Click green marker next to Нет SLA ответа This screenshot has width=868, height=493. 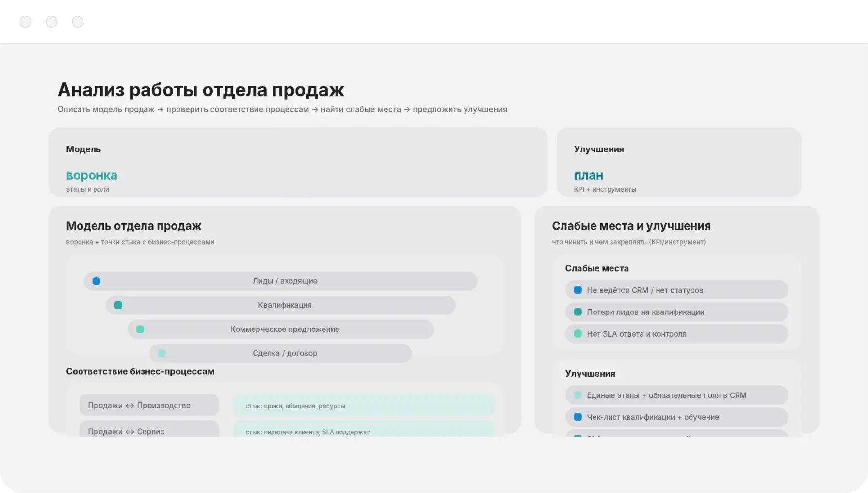pos(578,334)
